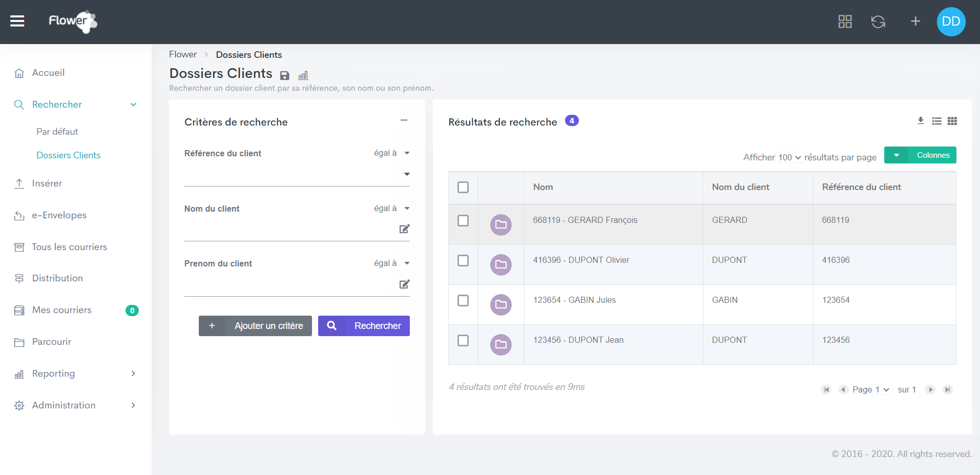Click the plus icon in top bar

tap(915, 22)
